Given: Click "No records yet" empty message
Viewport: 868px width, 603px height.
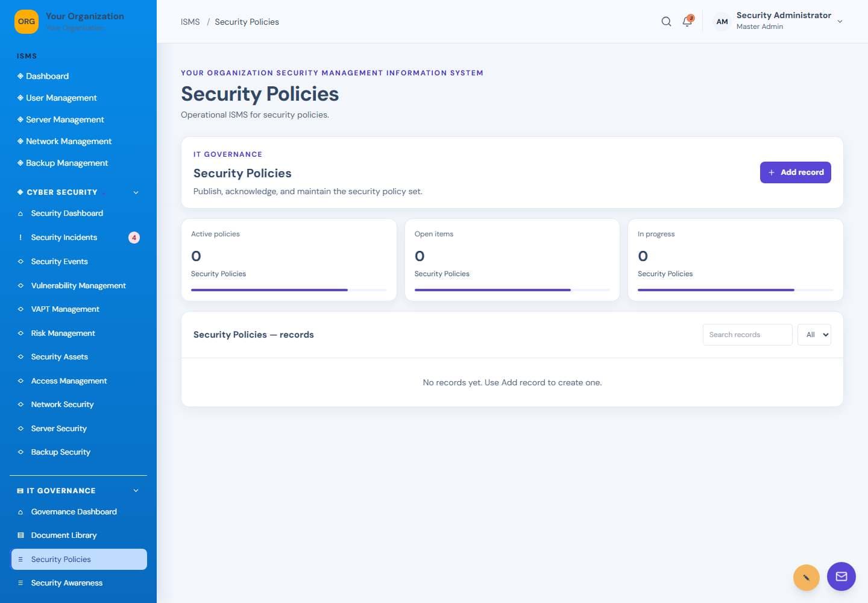Looking at the screenshot, I should [x=512, y=382].
